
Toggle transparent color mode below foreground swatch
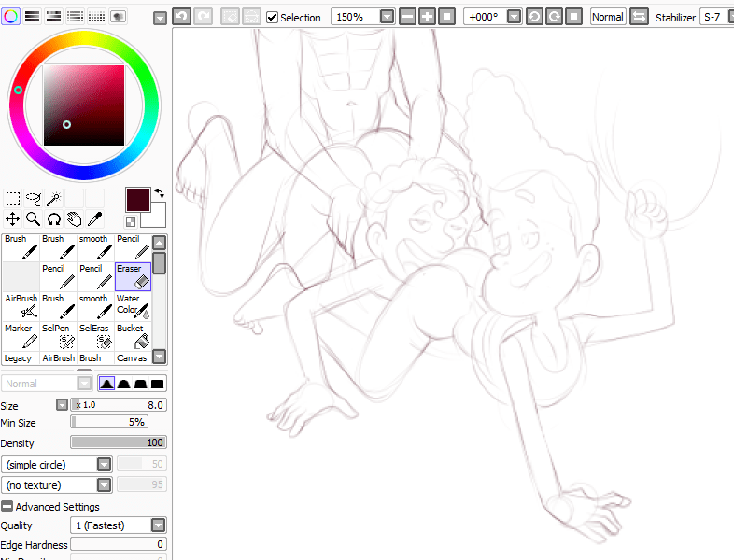coord(131,221)
